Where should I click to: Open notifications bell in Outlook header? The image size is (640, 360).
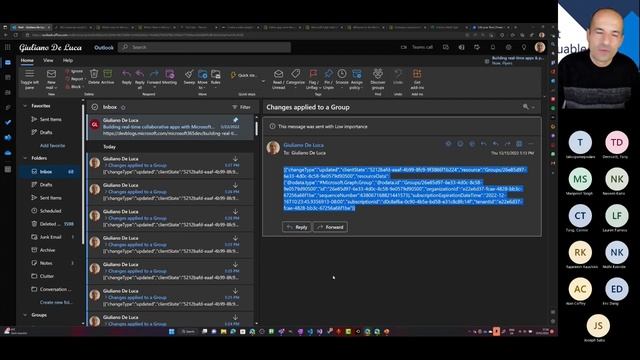493,47
